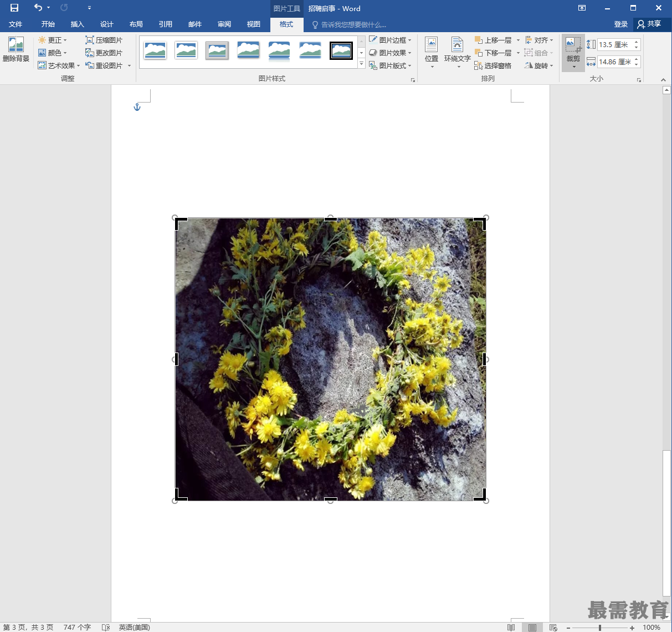Click 上移一层 (Bring Forward)
Screen dimensions: 672x632
[493, 40]
